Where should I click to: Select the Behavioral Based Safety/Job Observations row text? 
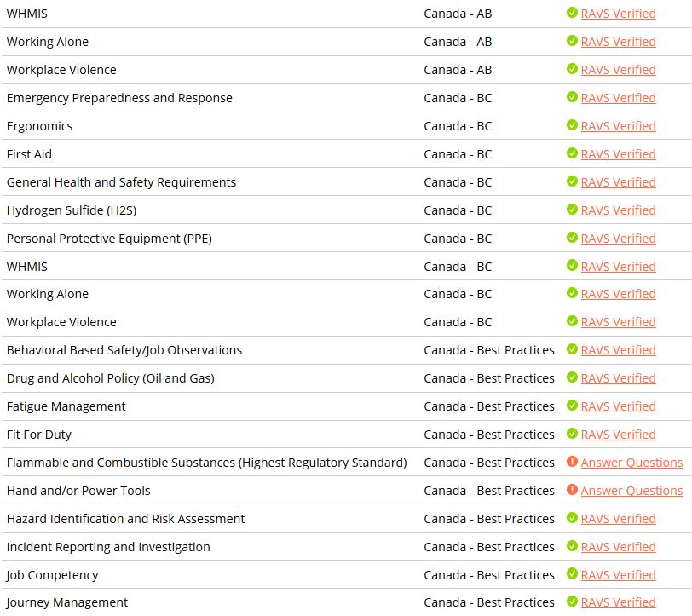pyautogui.click(x=124, y=350)
